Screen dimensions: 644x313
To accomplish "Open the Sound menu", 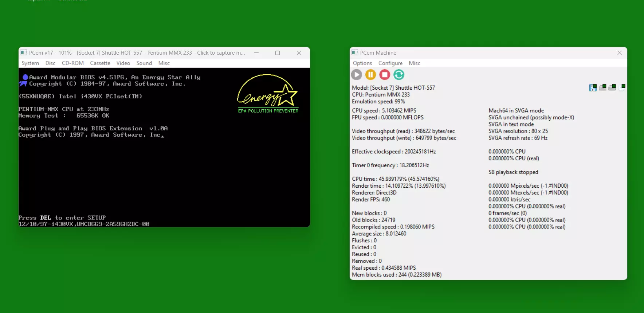I will 144,63.
